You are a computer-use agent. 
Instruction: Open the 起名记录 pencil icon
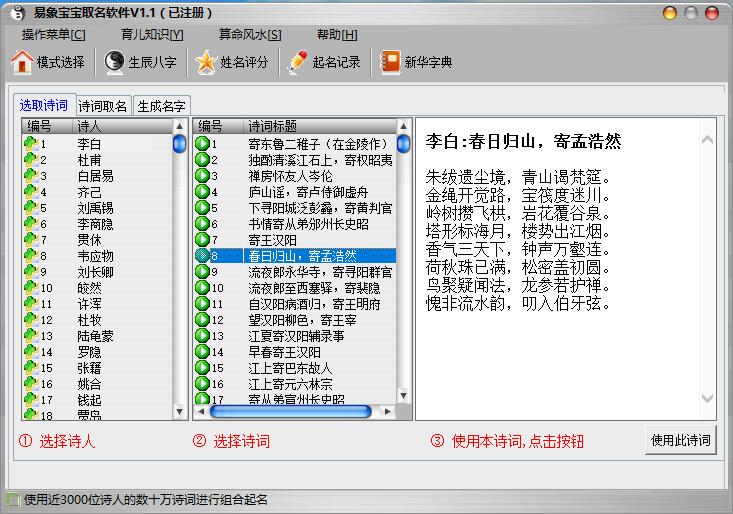point(298,62)
